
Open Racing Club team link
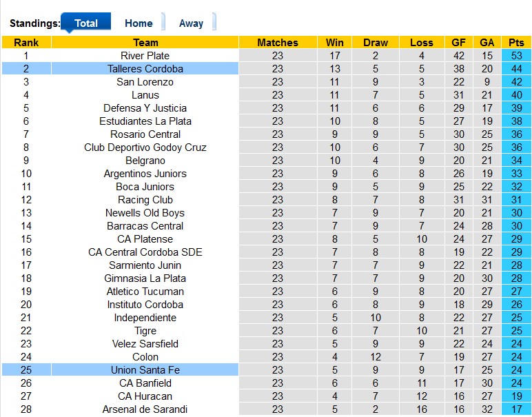pos(145,200)
